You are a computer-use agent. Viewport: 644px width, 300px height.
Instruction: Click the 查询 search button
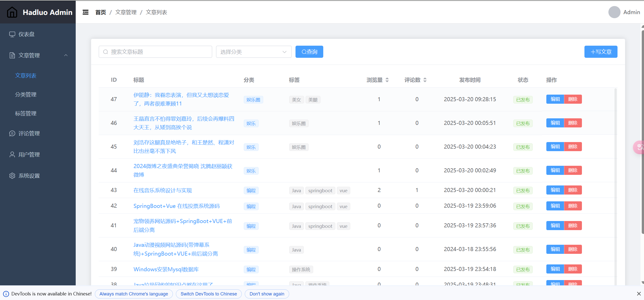tap(309, 52)
